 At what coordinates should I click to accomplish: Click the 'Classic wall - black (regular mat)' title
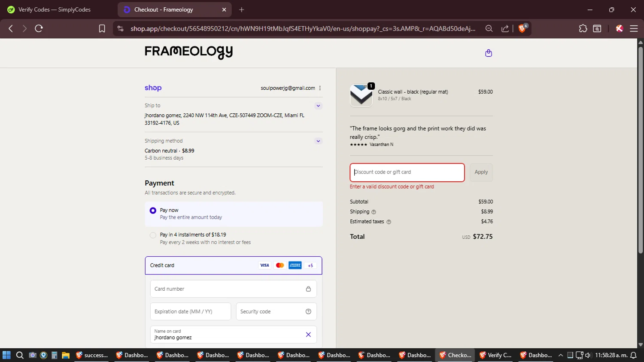(x=413, y=92)
